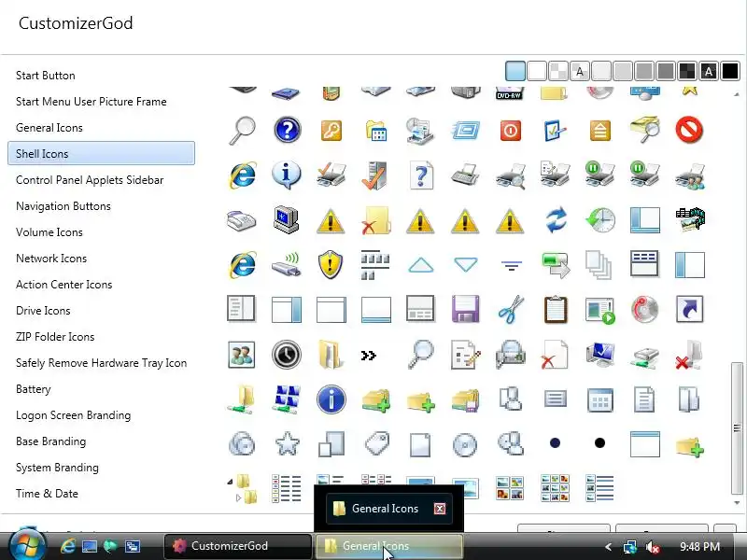Viewport: 747px width, 560px height.
Task: Open the Start Button category
Action: coord(45,76)
